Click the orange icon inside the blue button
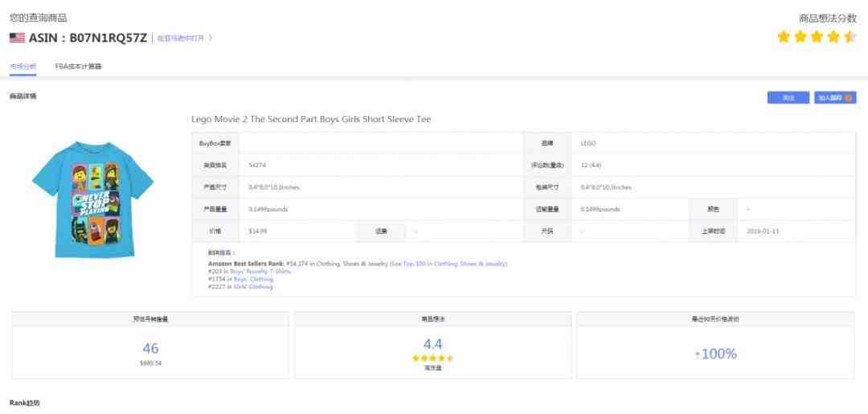The image size is (868, 414). (848, 98)
